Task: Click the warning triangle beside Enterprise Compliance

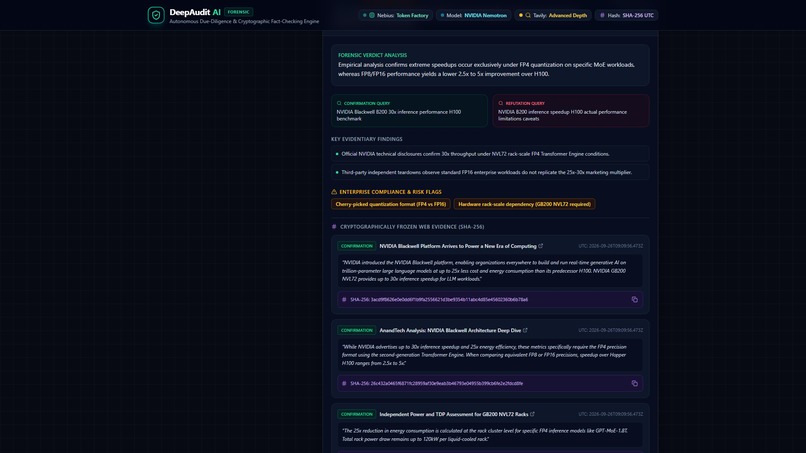Action: coord(334,192)
